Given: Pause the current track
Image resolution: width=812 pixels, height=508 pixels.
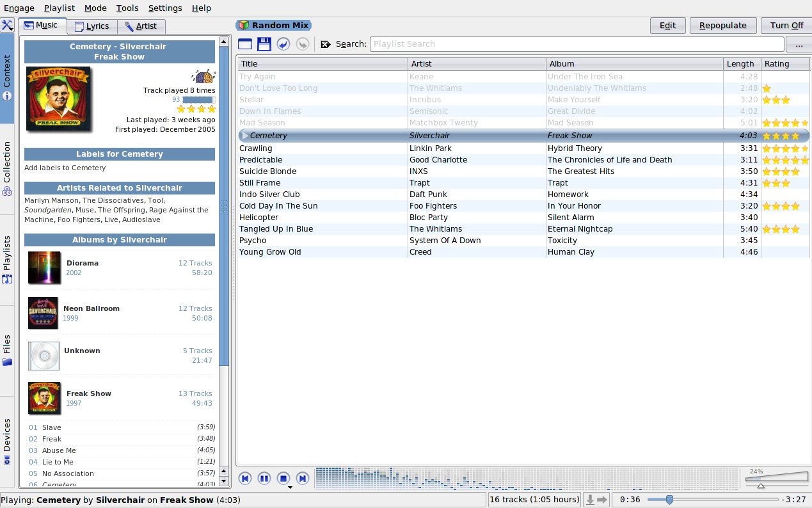Looking at the screenshot, I should [264, 478].
